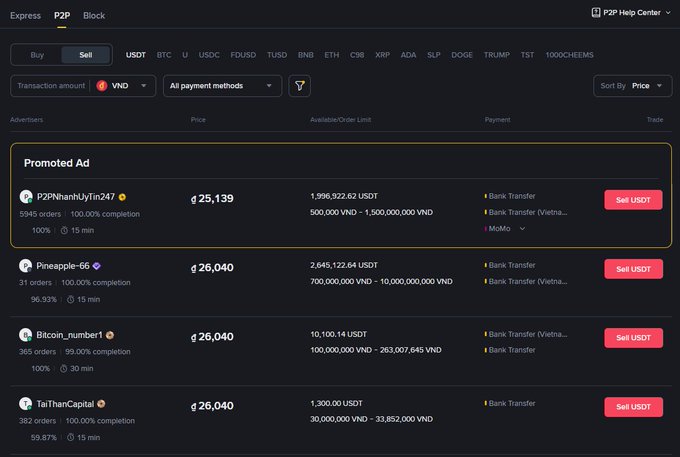Click the VND currency coin icon
680x457 pixels.
pyautogui.click(x=102, y=86)
